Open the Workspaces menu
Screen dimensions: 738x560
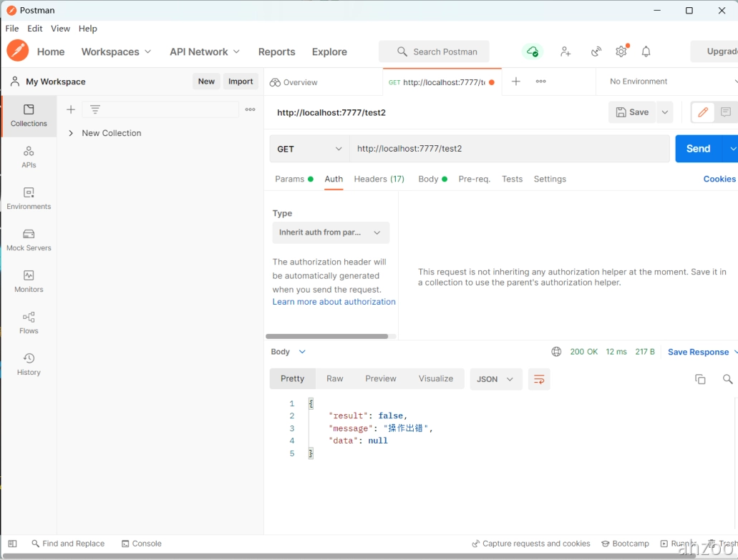116,51
